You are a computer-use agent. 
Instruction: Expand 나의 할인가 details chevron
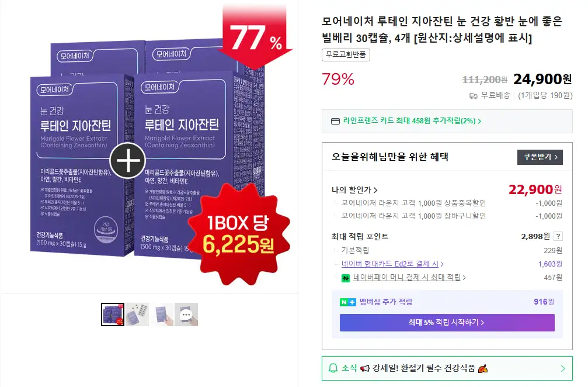pos(375,191)
